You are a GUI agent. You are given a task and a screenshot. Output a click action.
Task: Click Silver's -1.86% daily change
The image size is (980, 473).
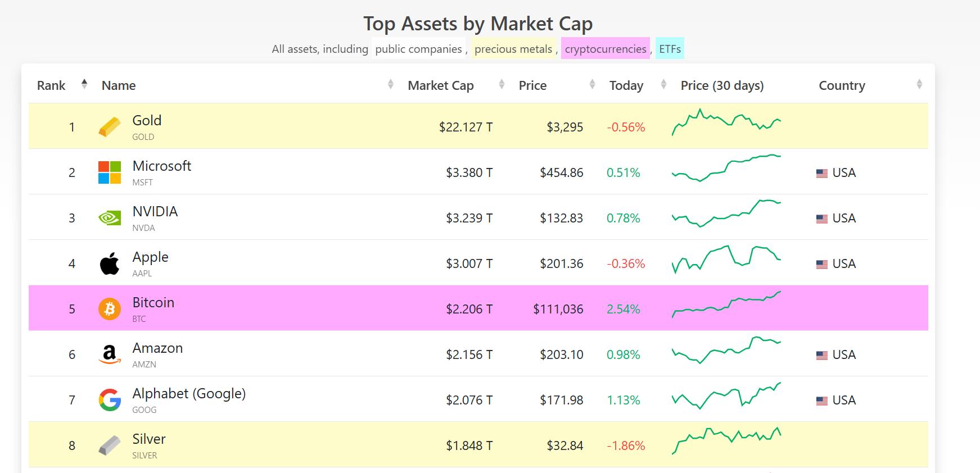pos(626,445)
